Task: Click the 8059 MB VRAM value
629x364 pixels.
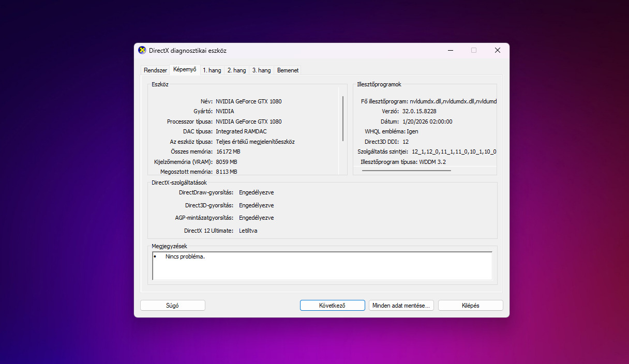Action: 227,162
